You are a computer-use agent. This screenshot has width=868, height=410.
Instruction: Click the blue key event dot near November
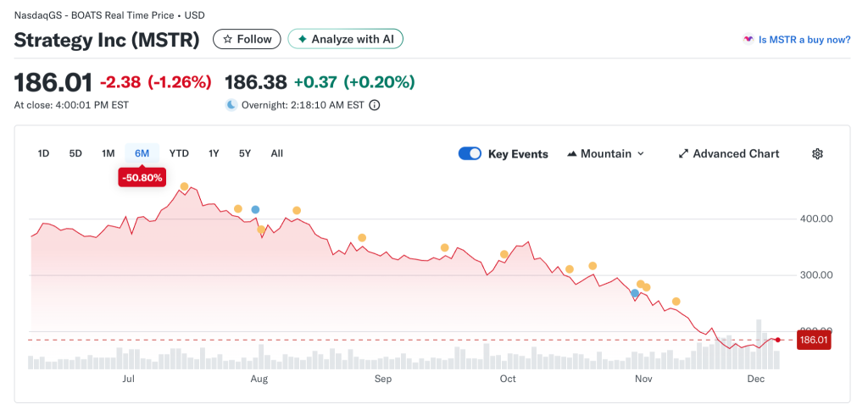[x=635, y=293]
